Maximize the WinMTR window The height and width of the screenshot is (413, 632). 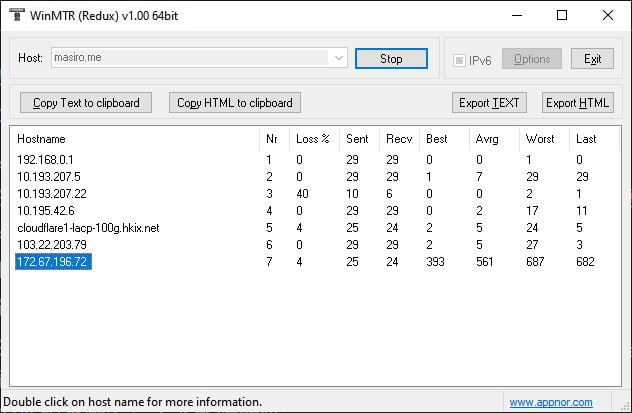pyautogui.click(x=562, y=15)
